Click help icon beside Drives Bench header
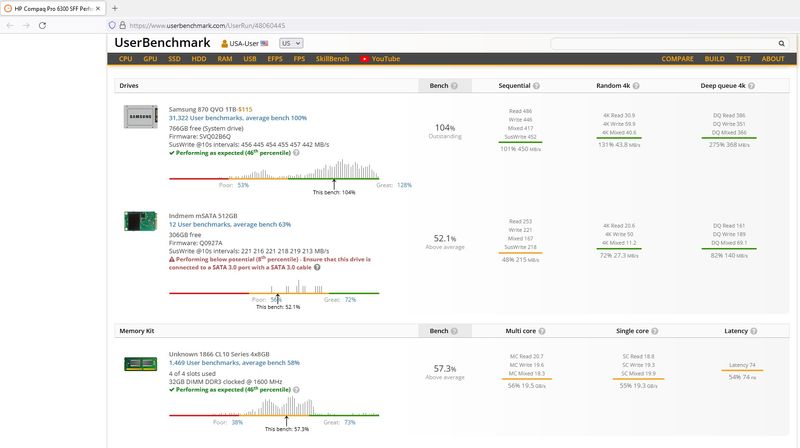 [x=454, y=86]
